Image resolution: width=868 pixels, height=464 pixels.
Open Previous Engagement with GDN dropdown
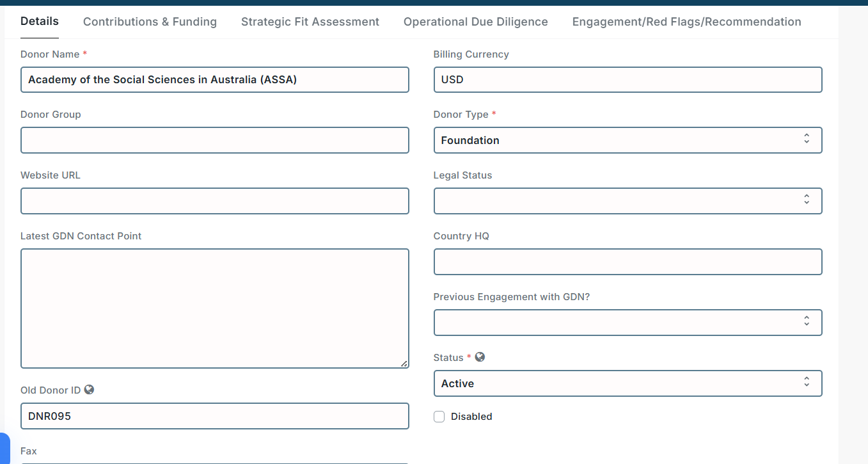[x=627, y=323]
